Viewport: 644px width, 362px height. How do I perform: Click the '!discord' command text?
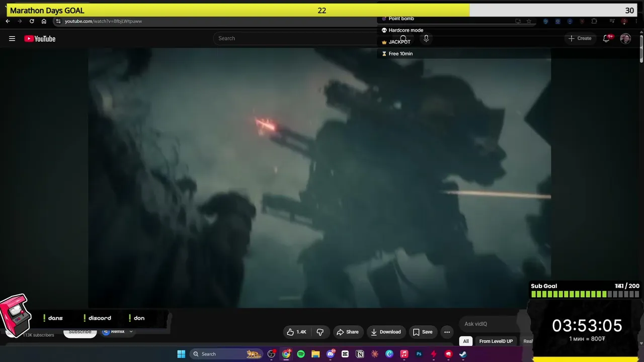(x=98, y=318)
